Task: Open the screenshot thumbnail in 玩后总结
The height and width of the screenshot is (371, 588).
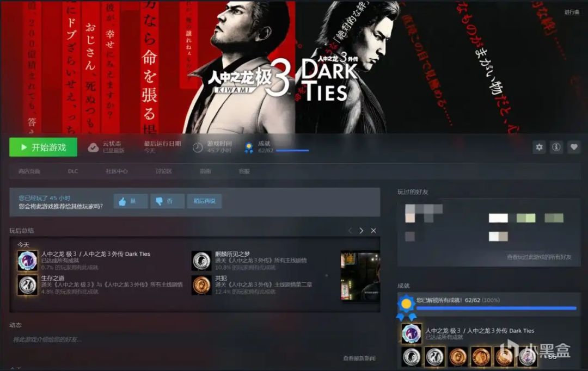Action: (360, 276)
